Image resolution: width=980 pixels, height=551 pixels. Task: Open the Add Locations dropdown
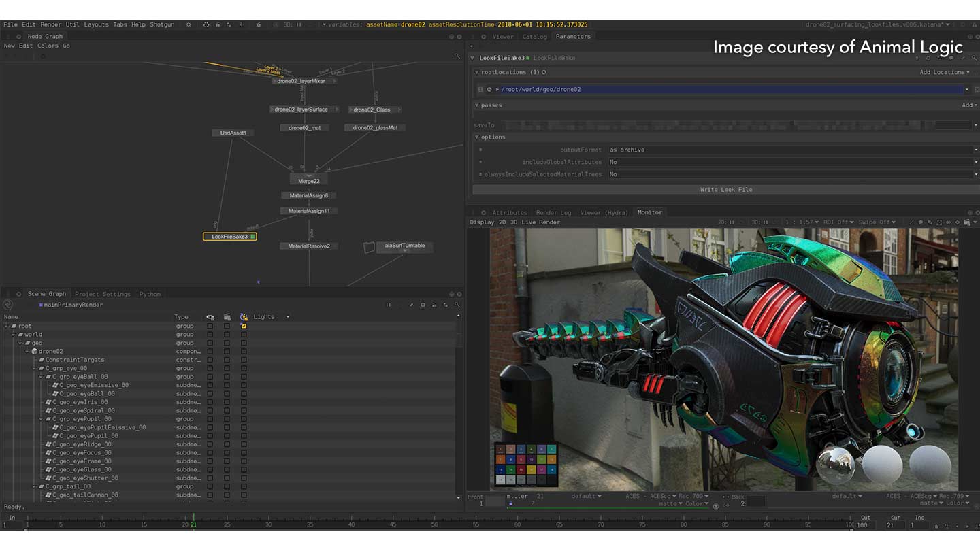945,72
